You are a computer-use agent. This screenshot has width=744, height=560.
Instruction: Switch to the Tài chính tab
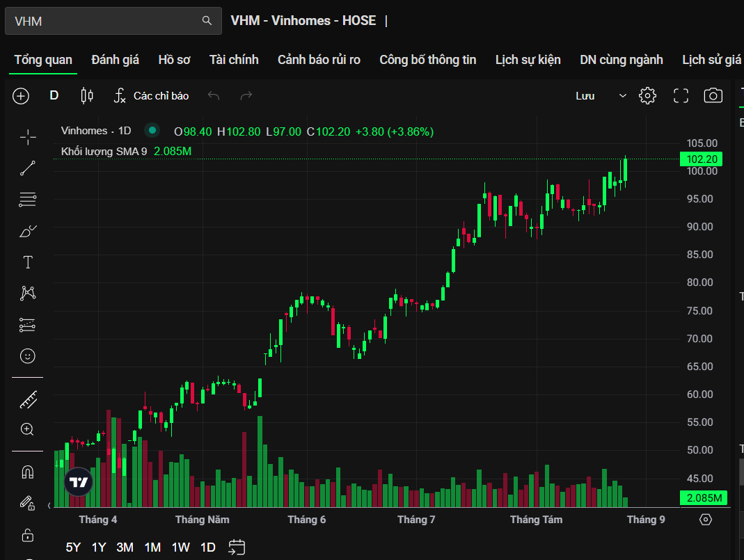pos(234,60)
